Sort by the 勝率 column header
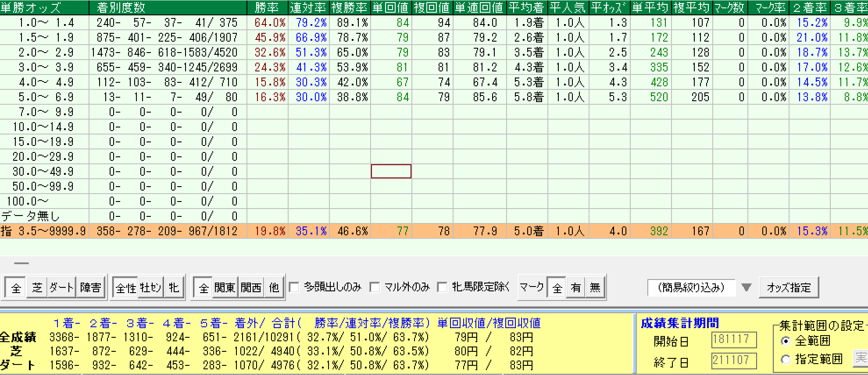 [x=267, y=7]
